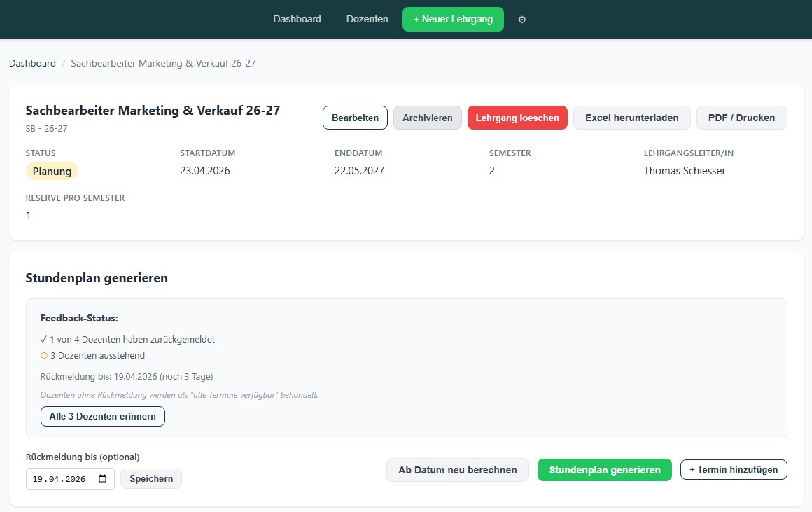This screenshot has height=512, width=812.
Task: Click 'Ab Datum neu berechnen'
Action: (x=457, y=470)
